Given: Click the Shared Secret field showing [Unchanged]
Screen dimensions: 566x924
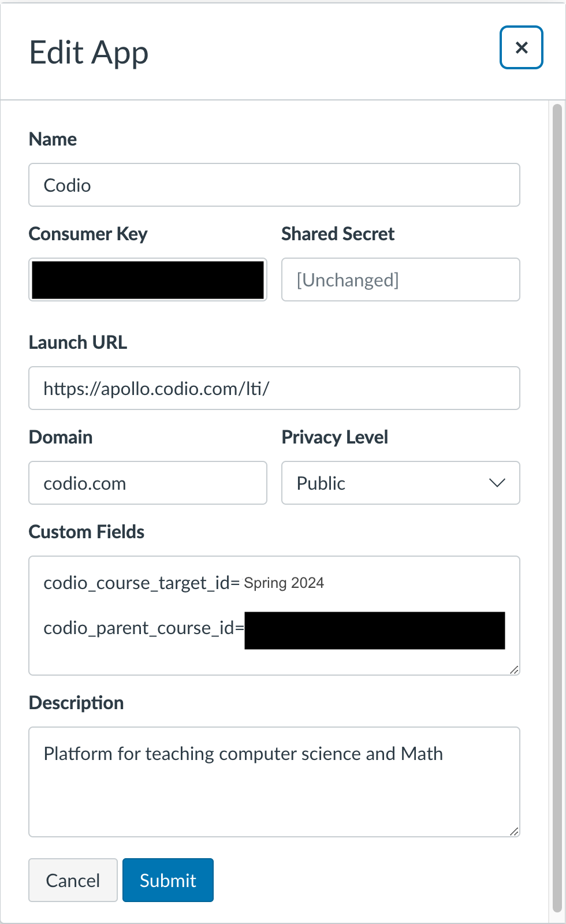Looking at the screenshot, I should pos(401,280).
